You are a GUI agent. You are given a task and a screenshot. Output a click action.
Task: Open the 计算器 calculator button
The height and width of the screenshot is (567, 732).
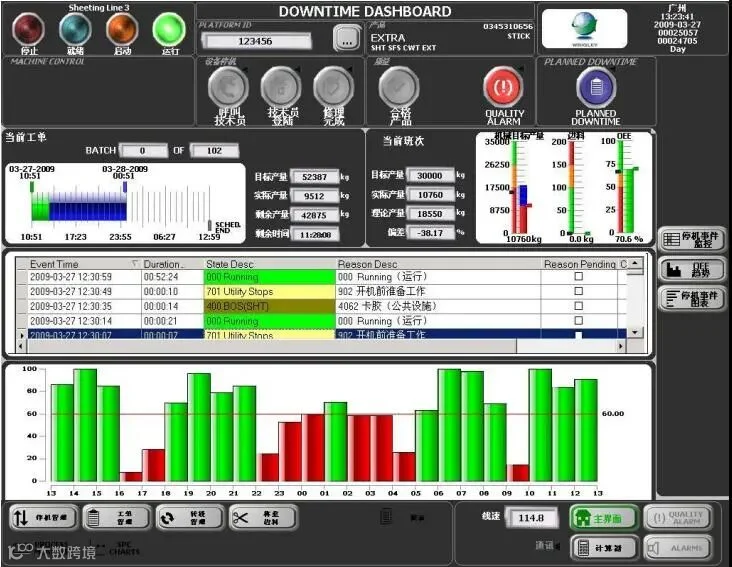click(605, 547)
